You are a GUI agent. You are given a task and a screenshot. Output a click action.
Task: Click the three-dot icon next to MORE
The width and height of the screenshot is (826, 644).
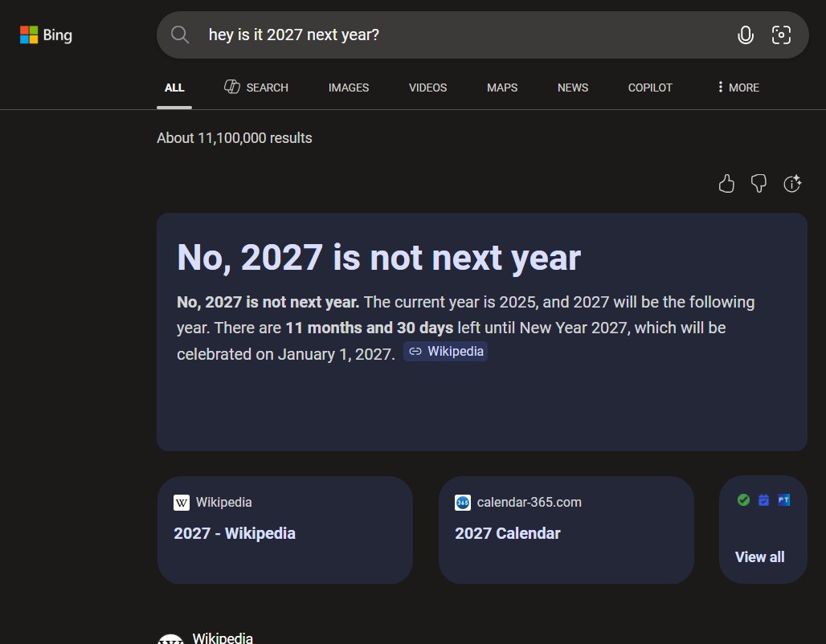pos(720,87)
